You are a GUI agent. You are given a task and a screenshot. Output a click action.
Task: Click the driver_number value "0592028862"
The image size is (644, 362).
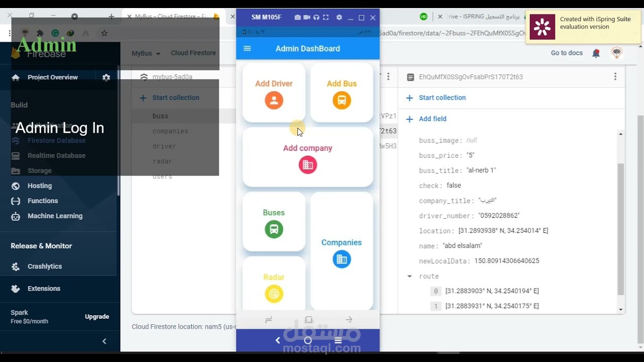(x=499, y=216)
